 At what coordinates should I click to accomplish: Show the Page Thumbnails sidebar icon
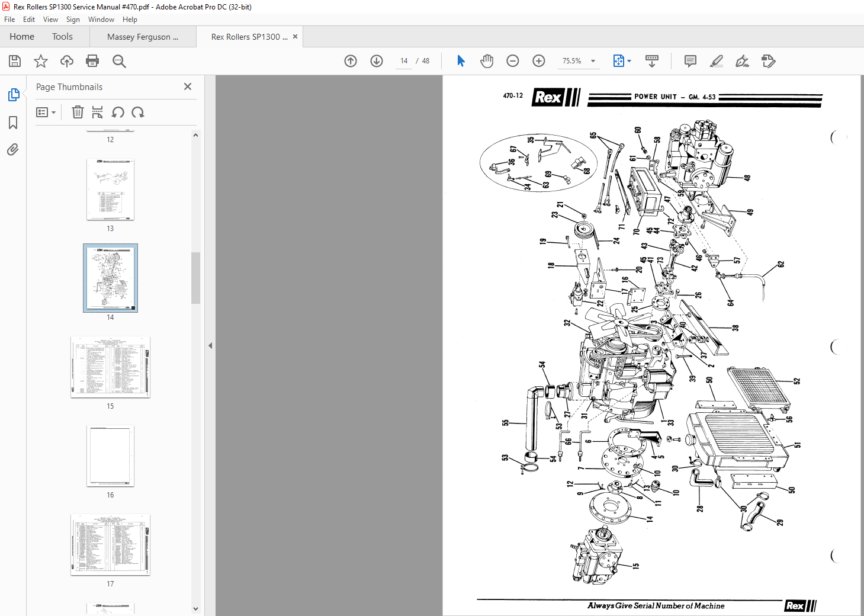click(13, 95)
